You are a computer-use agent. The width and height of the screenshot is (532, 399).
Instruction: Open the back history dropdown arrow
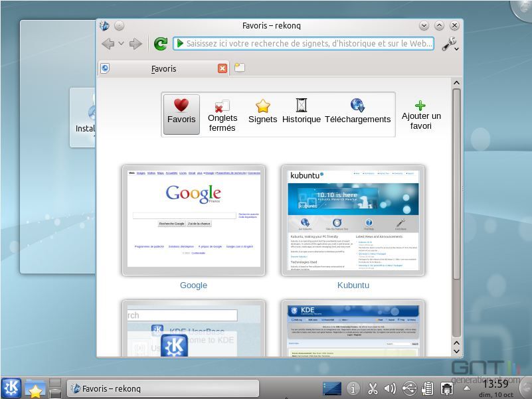121,44
